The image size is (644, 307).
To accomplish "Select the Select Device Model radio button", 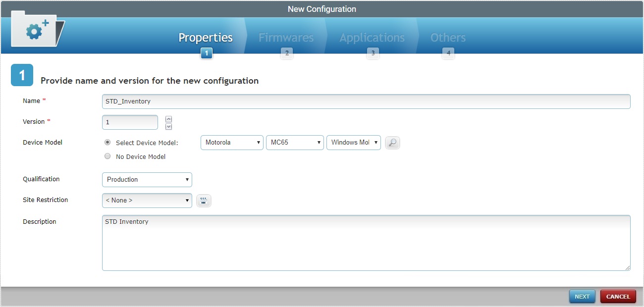I will 107,142.
